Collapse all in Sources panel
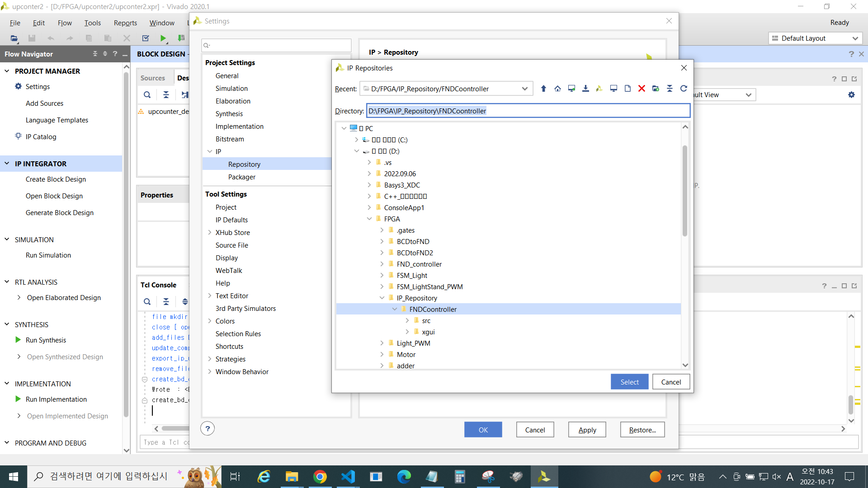 pyautogui.click(x=166, y=94)
